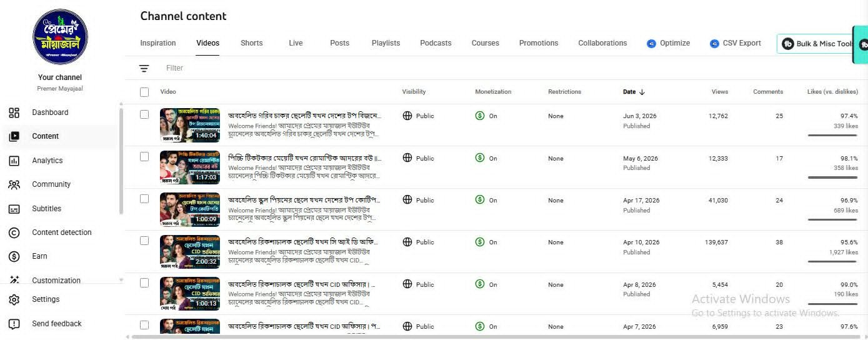
Task: Toggle the select-all videos checkbox
Action: 144,92
